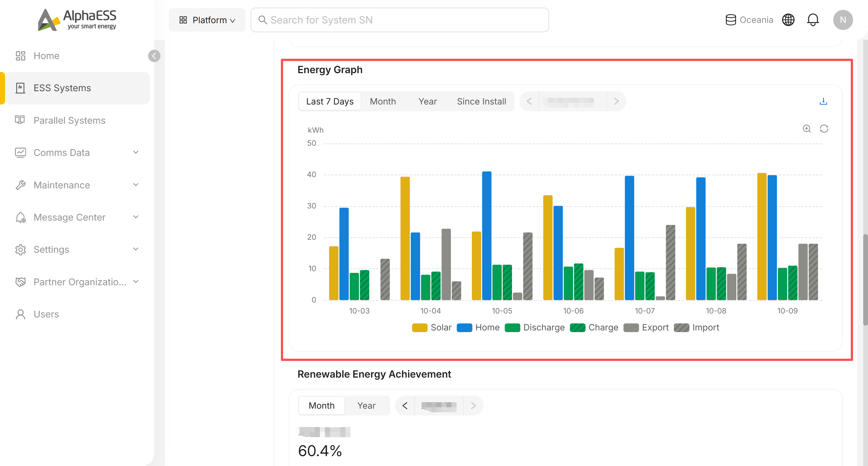
Task: Toggle Home series in chart legend
Action: pos(478,327)
